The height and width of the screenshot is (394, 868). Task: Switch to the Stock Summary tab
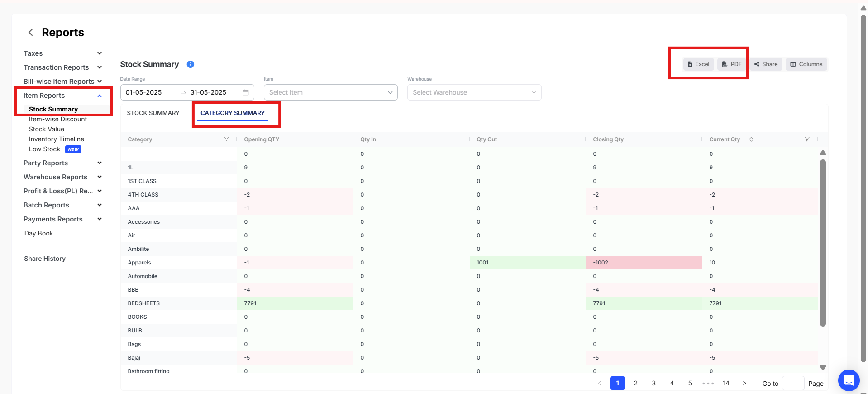[153, 113]
